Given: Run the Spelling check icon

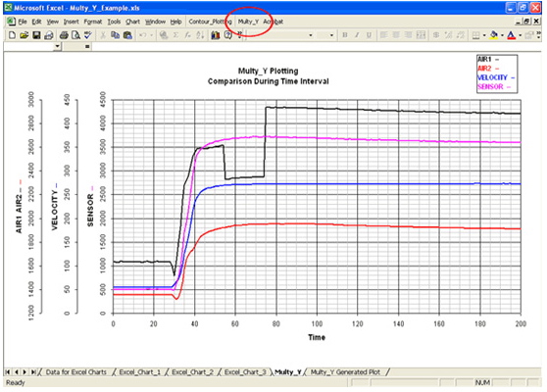Looking at the screenshot, I should pyautogui.click(x=88, y=35).
